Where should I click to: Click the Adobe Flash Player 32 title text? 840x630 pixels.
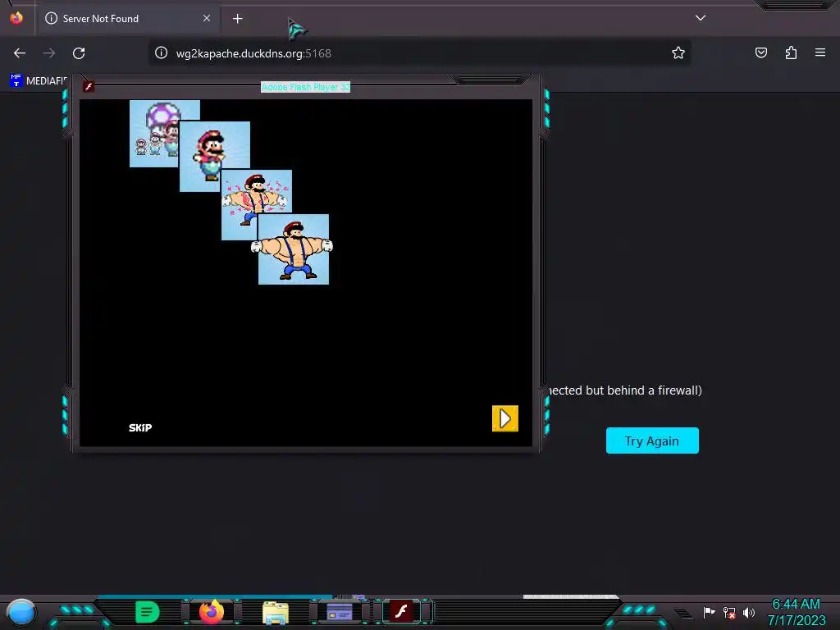click(x=305, y=87)
